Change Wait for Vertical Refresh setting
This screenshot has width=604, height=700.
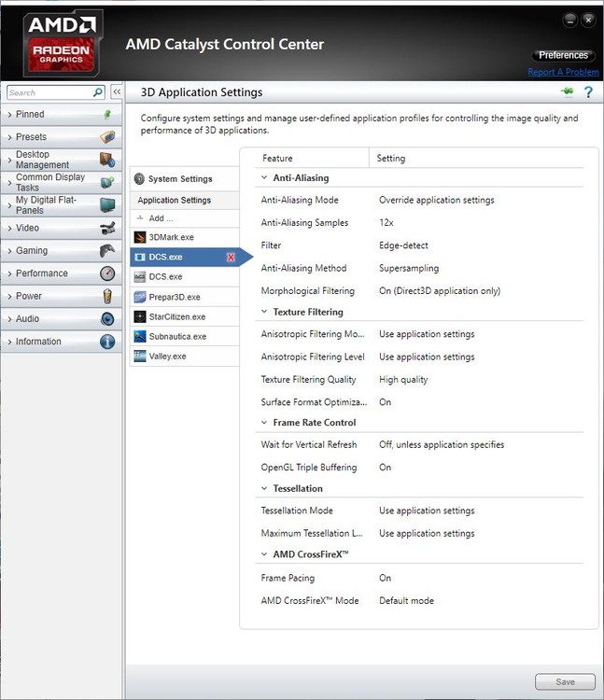442,444
